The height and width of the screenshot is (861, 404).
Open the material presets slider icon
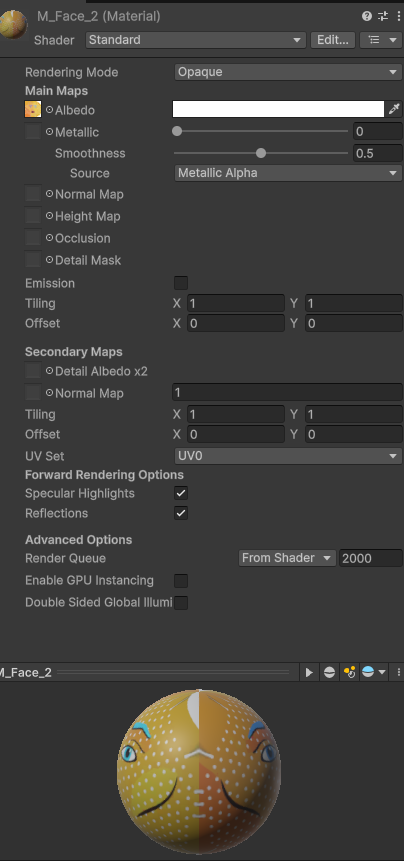pyautogui.click(x=383, y=16)
